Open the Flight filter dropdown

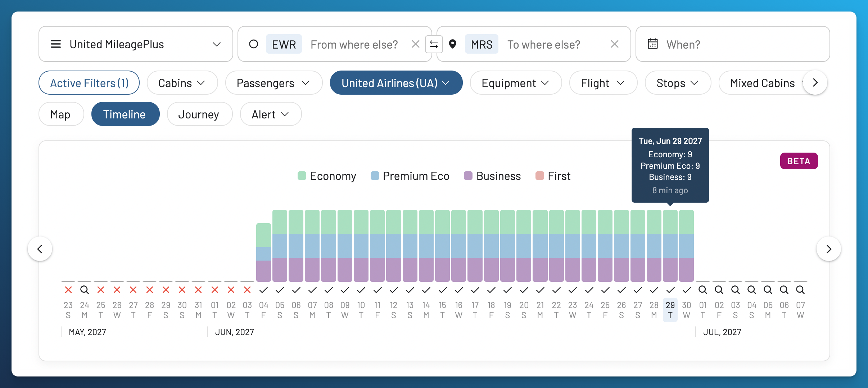(x=603, y=83)
